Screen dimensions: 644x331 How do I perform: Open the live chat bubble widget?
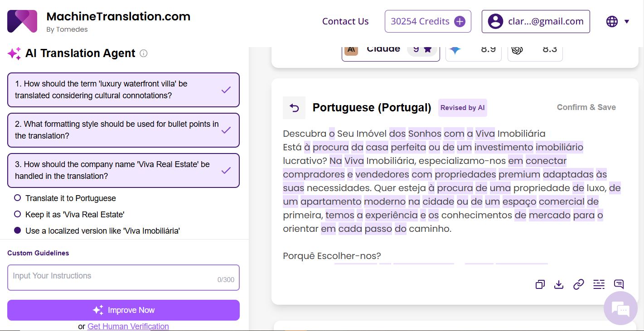click(x=620, y=309)
